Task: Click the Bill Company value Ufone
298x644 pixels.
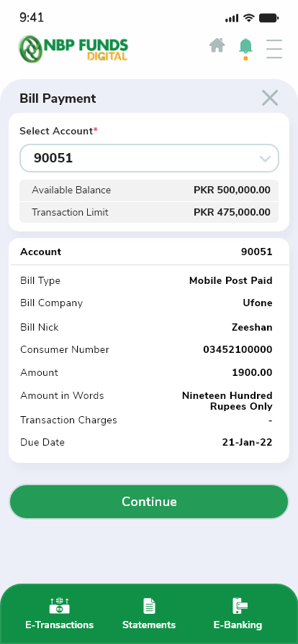Action: [258, 303]
